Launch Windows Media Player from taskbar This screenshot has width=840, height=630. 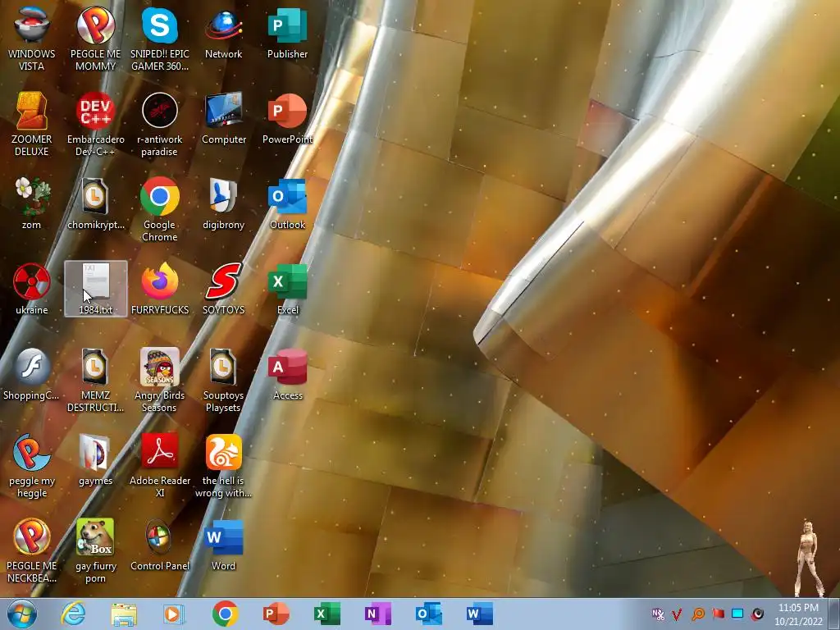(x=174, y=614)
